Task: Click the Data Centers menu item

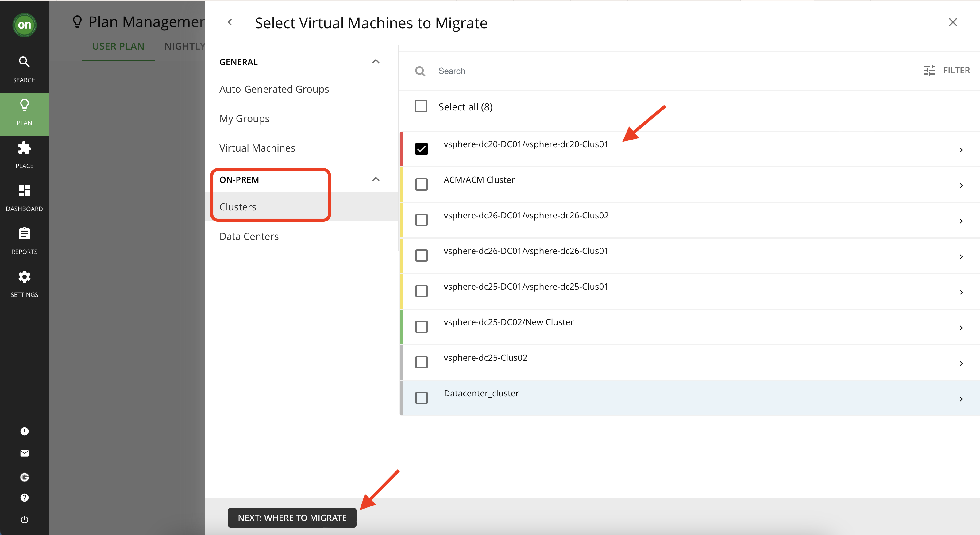Action: coord(249,235)
